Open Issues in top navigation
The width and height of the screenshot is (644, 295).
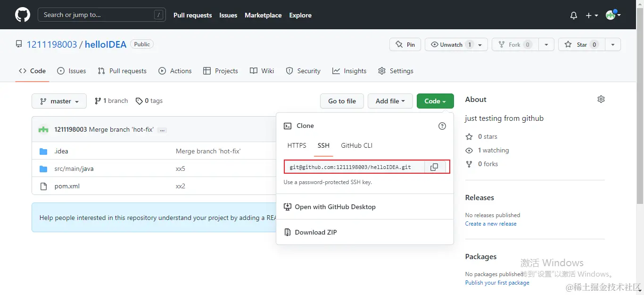click(x=228, y=15)
